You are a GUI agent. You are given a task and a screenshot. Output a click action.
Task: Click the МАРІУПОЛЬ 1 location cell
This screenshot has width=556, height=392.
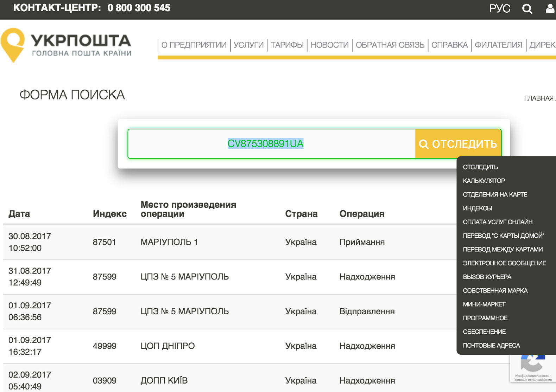click(x=169, y=242)
